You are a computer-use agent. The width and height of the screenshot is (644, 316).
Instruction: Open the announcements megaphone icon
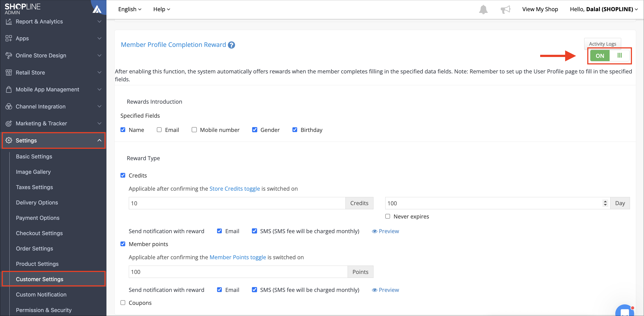pyautogui.click(x=505, y=9)
